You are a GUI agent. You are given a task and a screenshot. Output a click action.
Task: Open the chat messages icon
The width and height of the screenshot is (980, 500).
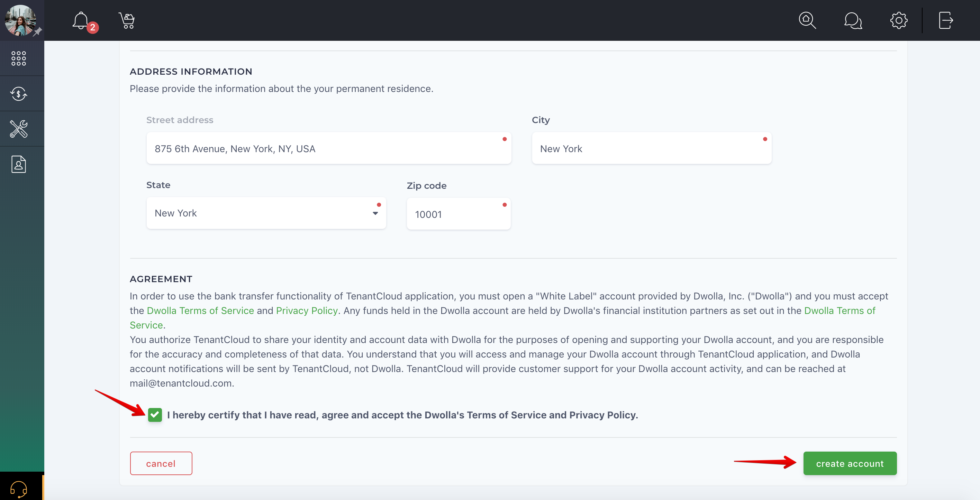click(853, 20)
